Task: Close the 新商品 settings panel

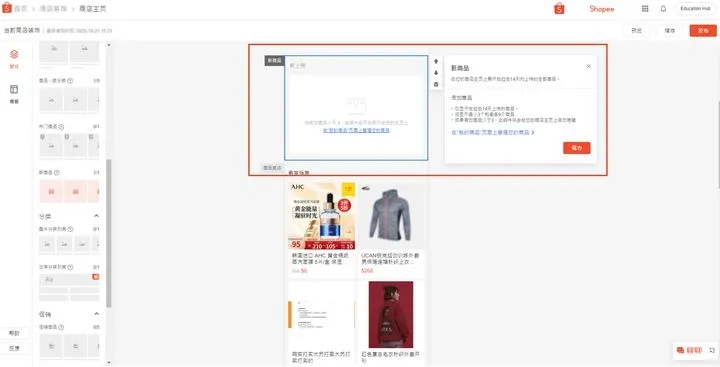Action: [588, 67]
